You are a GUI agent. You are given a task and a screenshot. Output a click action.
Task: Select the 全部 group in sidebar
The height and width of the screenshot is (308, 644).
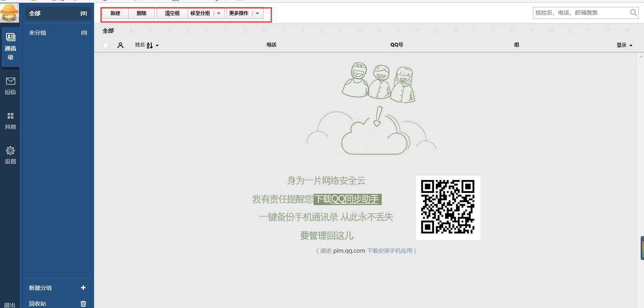coord(58,13)
